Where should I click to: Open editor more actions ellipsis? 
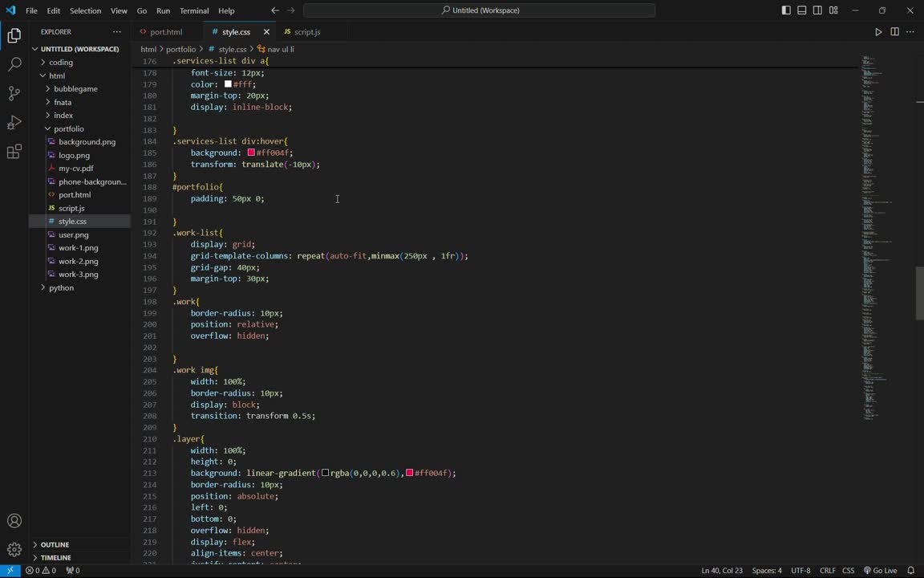[x=910, y=32]
